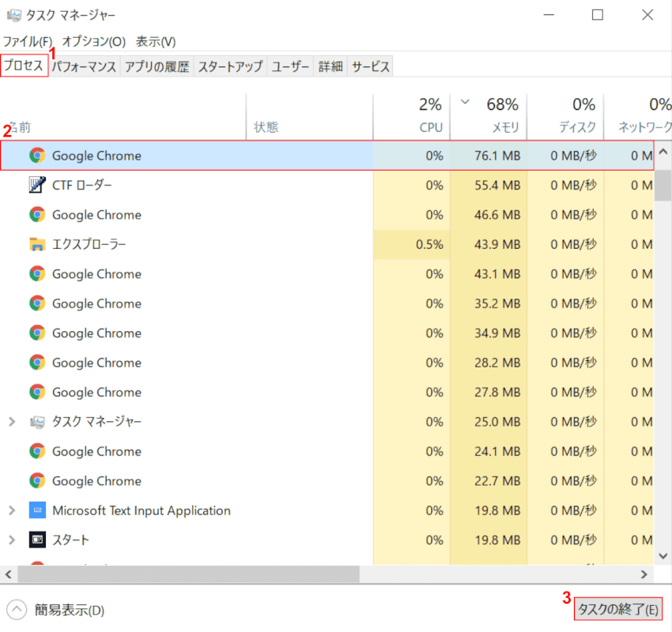Click the 25.0 MB memory cell
672x632 pixels.
coord(489,422)
